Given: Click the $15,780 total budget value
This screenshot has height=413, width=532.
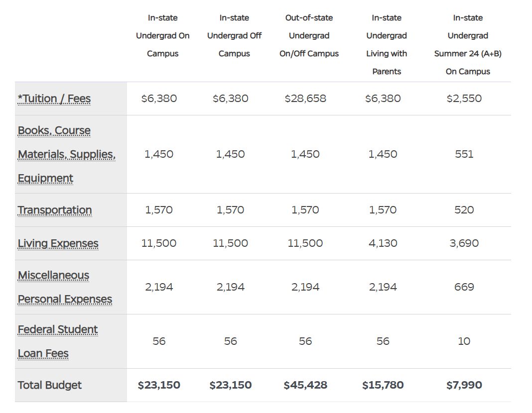Looking at the screenshot, I should pyautogui.click(x=383, y=385).
